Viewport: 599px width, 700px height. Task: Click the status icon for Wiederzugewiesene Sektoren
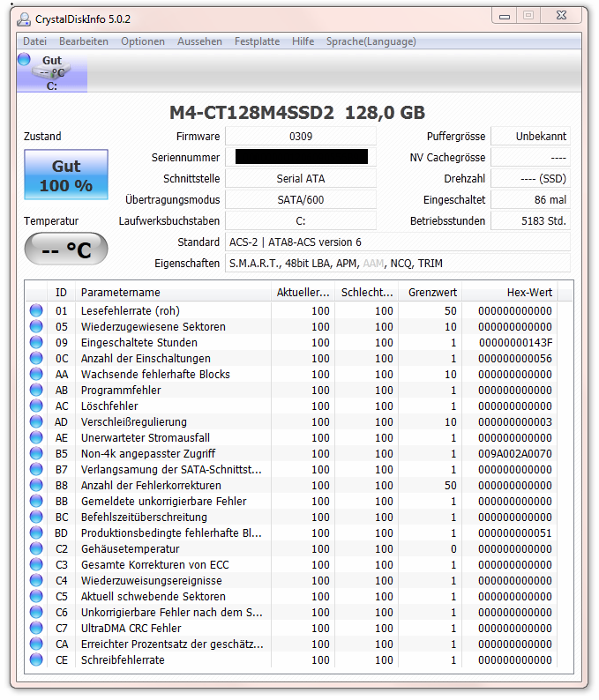36,326
